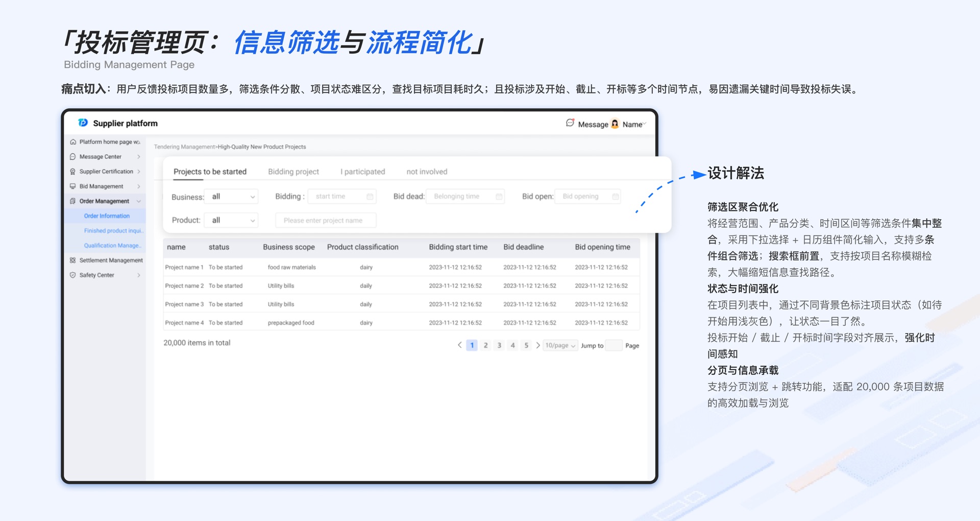
Task: Open the Message notification icon
Action: [570, 123]
